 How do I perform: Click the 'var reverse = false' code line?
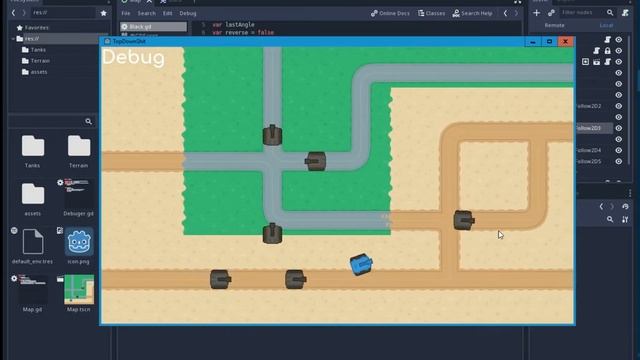click(x=243, y=32)
